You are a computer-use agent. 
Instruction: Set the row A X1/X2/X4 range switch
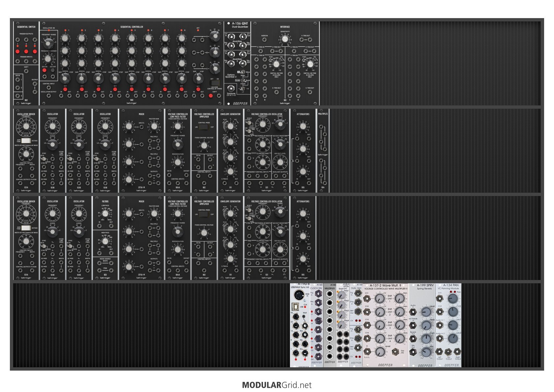coord(215,36)
